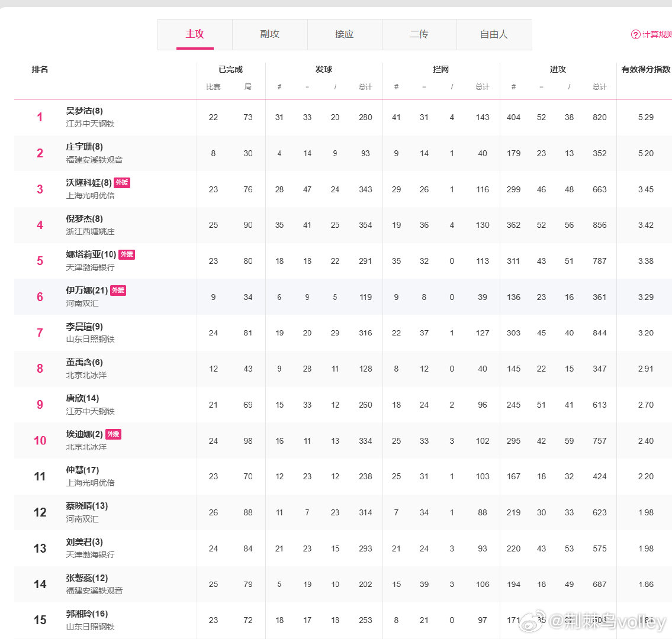Click player name 蔡晓晴(13)
Screen dimensions: 672x639
pos(86,506)
